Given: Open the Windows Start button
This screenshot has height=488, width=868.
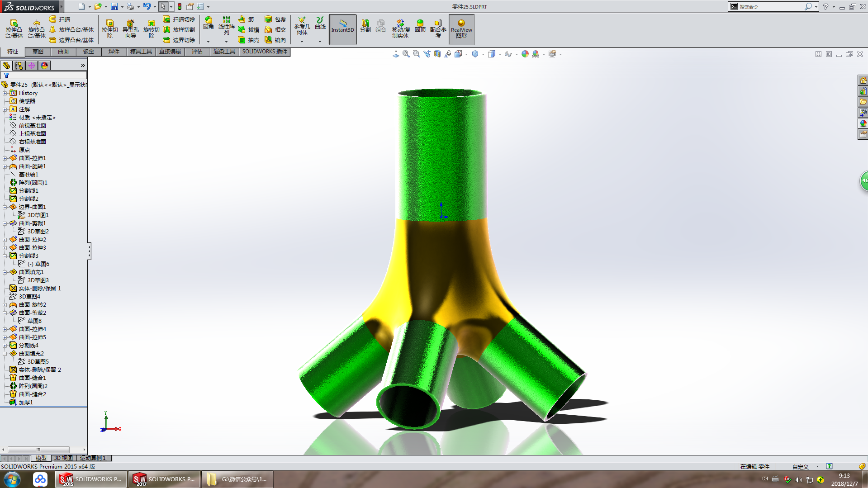Looking at the screenshot, I should point(12,479).
